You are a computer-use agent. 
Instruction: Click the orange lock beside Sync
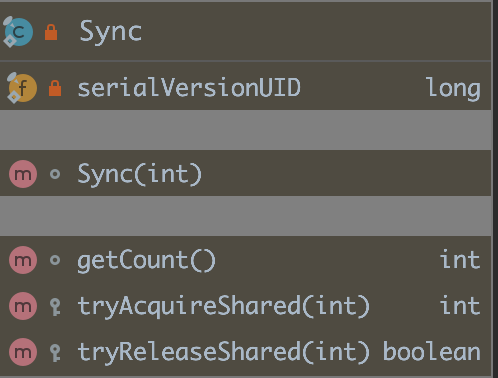pos(51,32)
